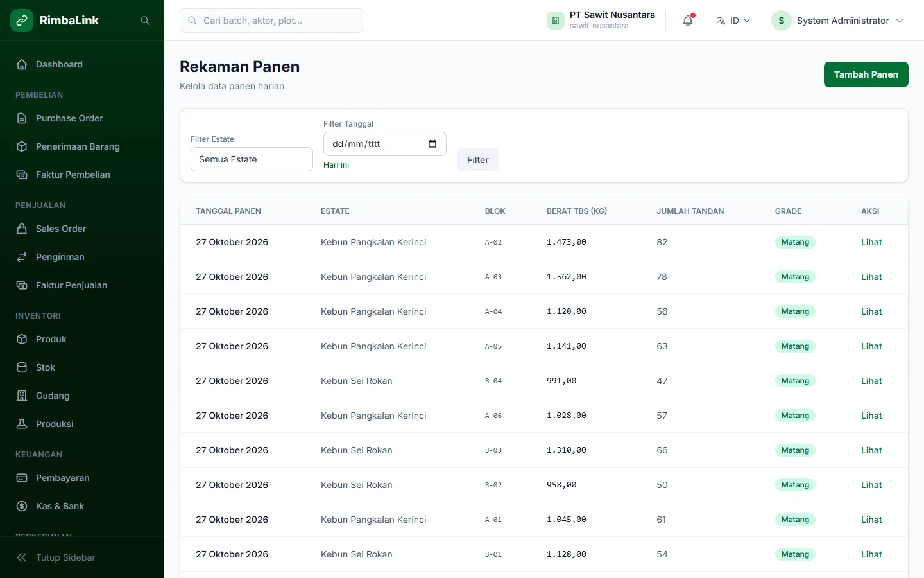Open the Semua Estate filter dropdown
The height and width of the screenshot is (578, 924).
point(252,159)
